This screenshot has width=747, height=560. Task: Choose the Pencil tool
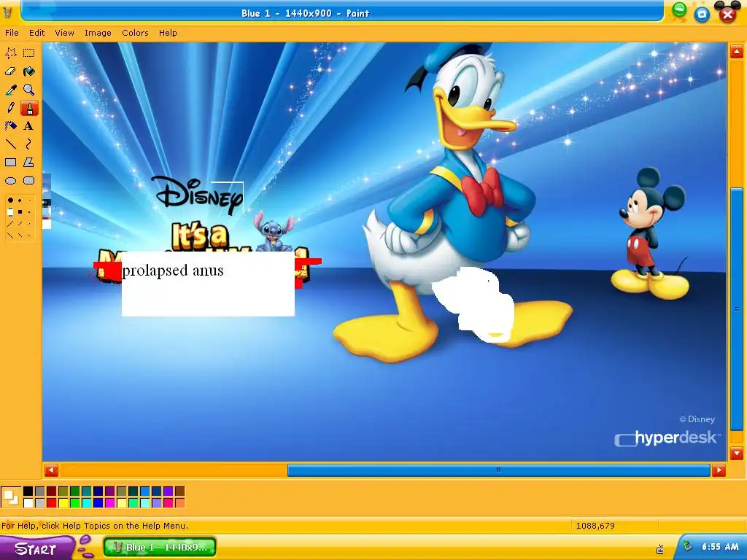(x=10, y=108)
